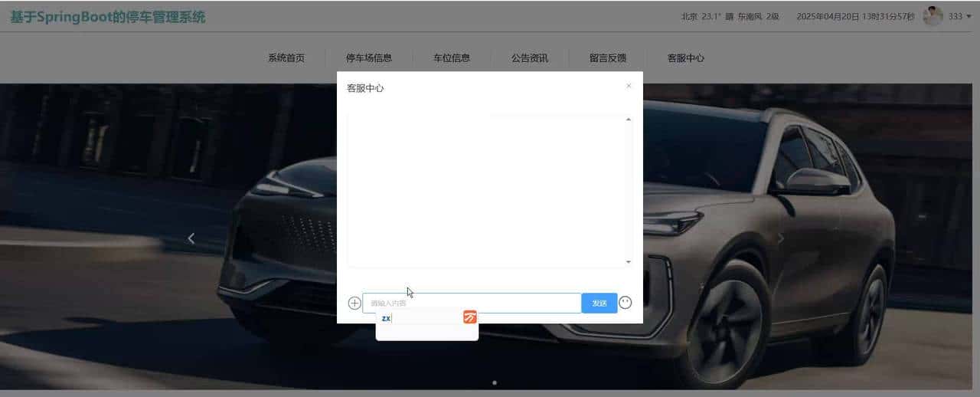Click the orange Sogou input method logo
The width and height of the screenshot is (980, 397).
tap(470, 317)
